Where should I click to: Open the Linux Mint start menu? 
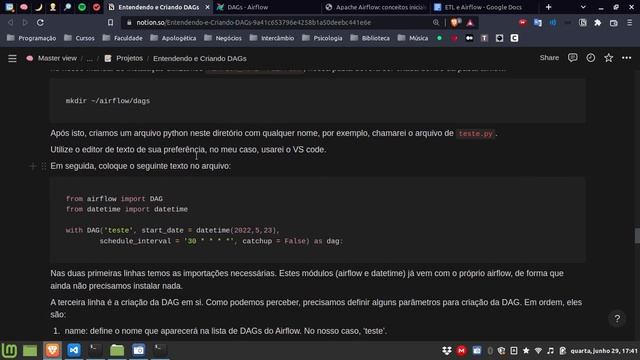click(9, 350)
